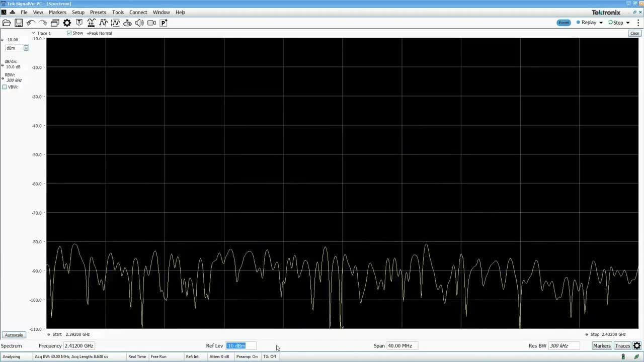Open the Markers menu
This screenshot has height=362, width=644.
[x=57, y=12]
